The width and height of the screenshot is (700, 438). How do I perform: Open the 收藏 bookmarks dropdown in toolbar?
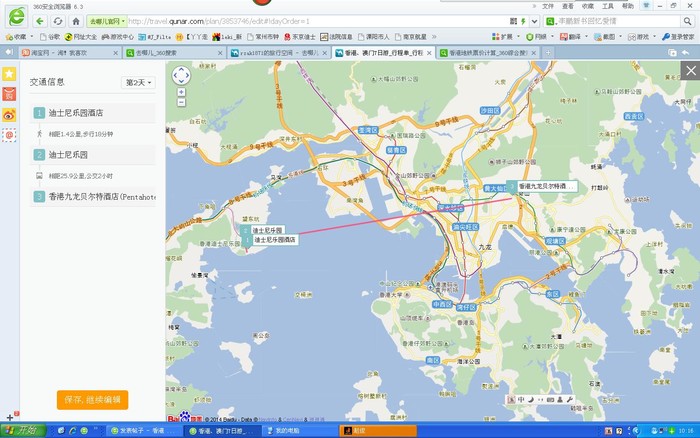point(20,36)
